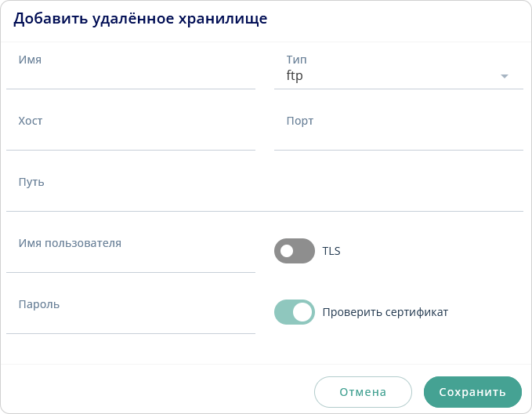Click the "TLS" label text
The width and height of the screenshot is (532, 414).
[331, 252]
